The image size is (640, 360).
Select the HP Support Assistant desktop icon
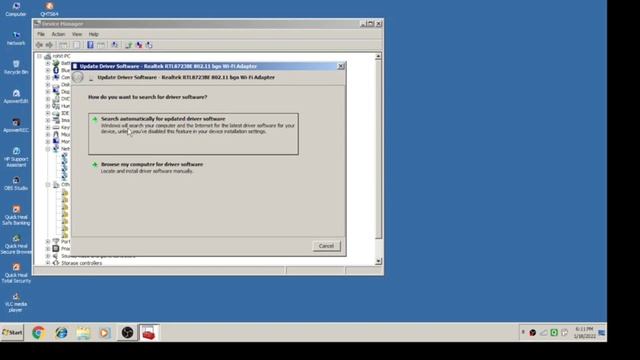point(16,157)
